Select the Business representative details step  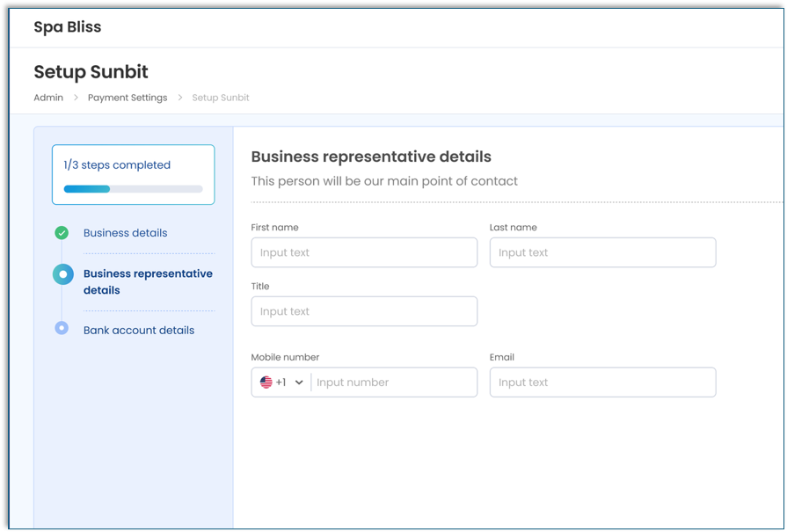click(x=148, y=281)
